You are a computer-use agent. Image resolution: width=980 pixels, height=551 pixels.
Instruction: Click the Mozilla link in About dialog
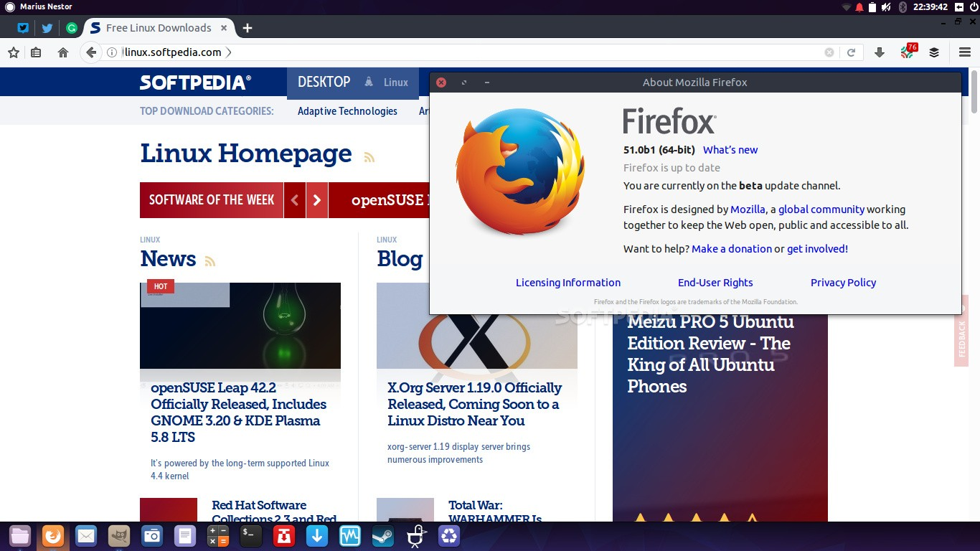[x=748, y=209]
